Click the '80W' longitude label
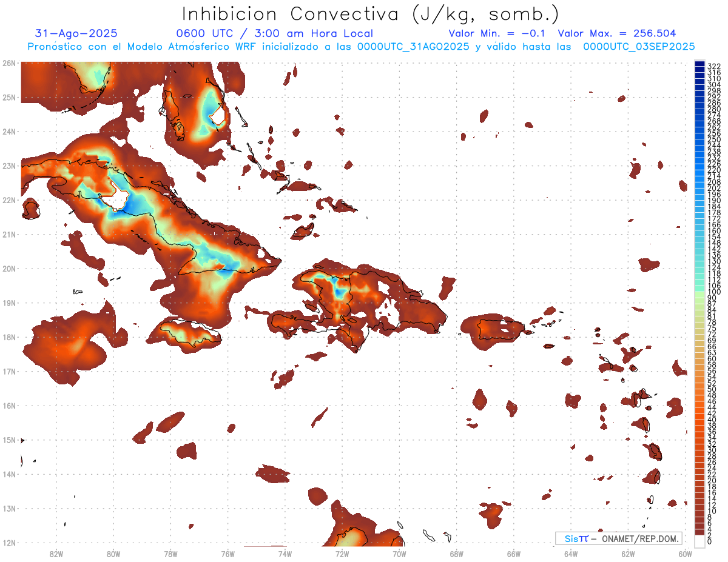Viewport: 728px width, 562px height. [x=113, y=553]
